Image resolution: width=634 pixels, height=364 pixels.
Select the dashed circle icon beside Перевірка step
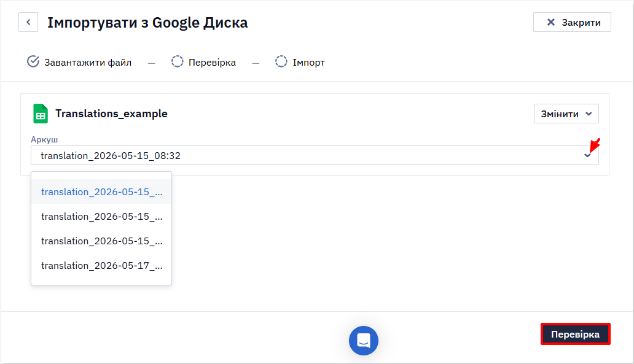[x=177, y=61]
